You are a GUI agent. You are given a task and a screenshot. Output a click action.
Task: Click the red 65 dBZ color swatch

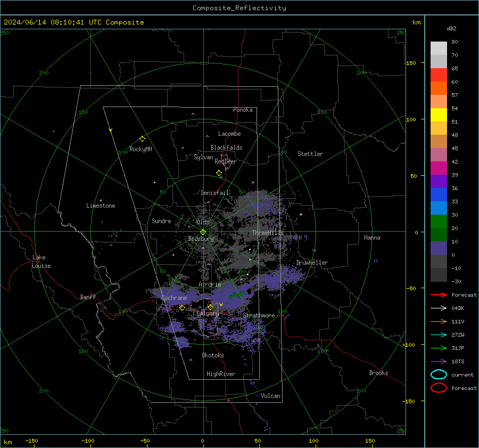(439, 75)
